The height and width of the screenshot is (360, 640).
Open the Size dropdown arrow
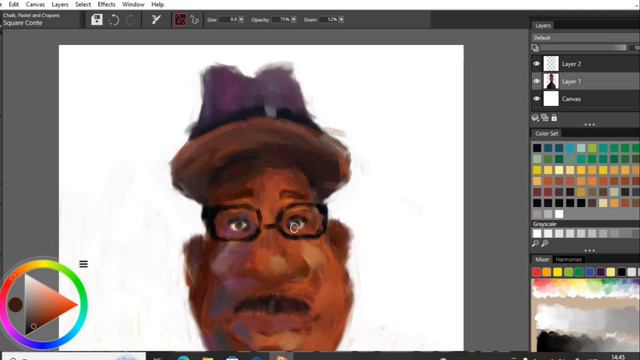(241, 20)
